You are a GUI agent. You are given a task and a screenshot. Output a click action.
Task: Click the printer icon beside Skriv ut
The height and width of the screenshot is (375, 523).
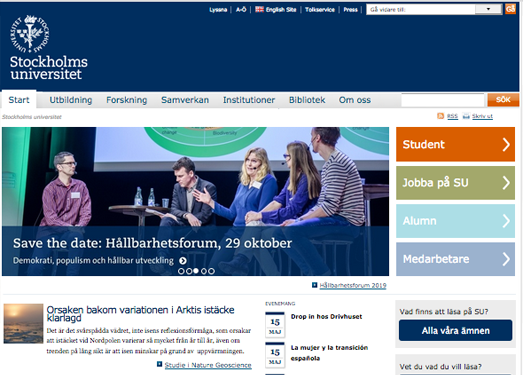(x=466, y=116)
